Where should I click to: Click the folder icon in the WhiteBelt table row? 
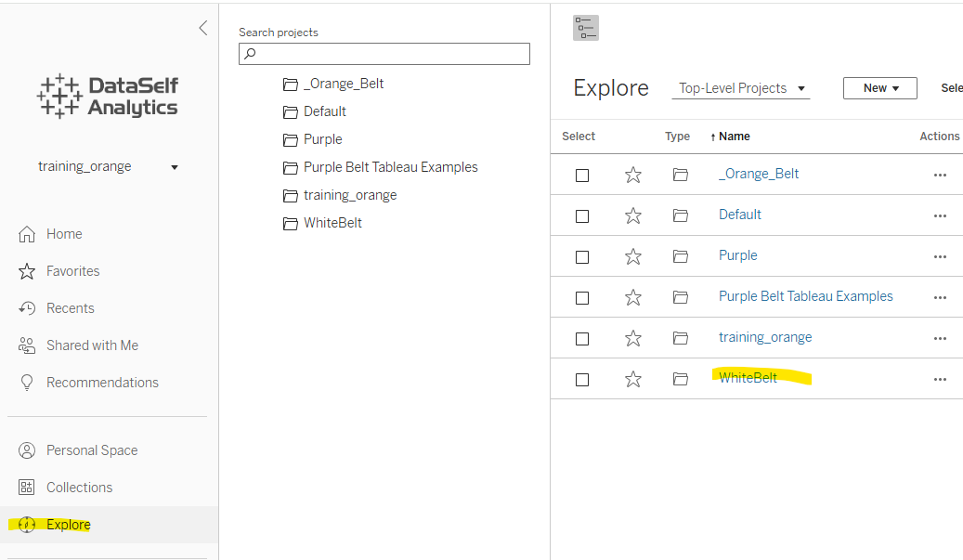681,379
